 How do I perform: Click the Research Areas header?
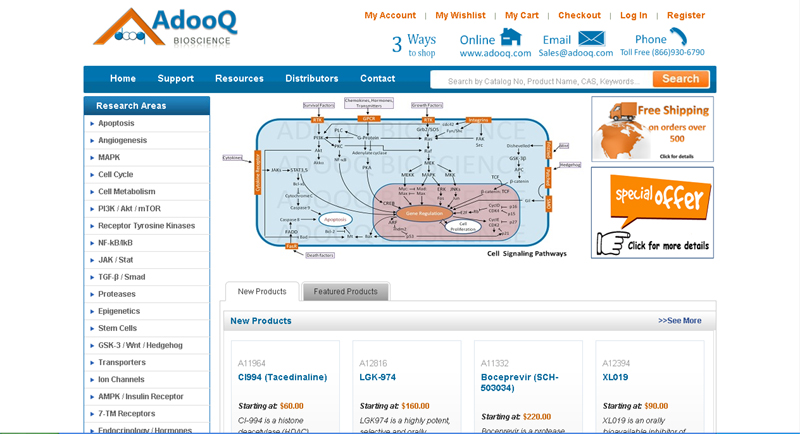tap(147, 106)
